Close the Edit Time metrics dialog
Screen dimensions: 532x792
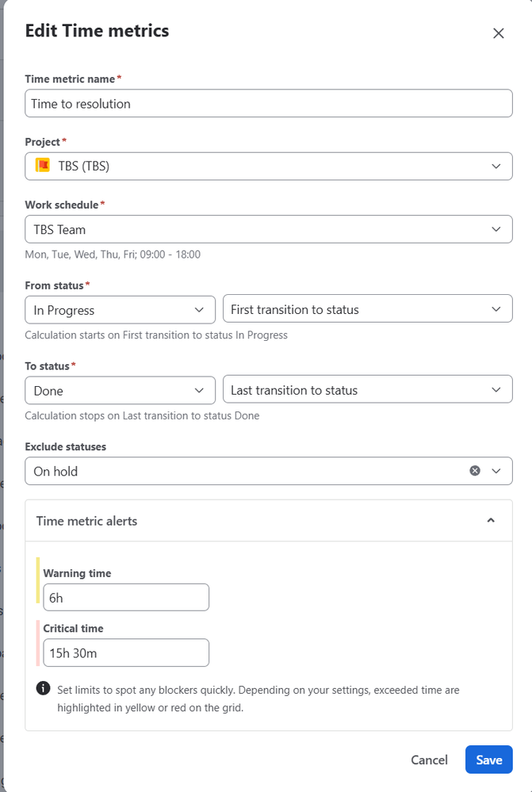[498, 33]
